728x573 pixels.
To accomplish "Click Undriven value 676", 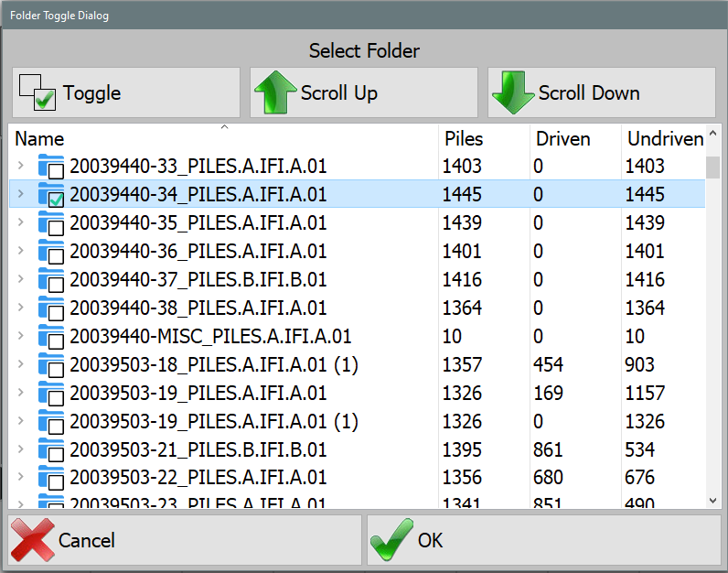I will click(639, 478).
